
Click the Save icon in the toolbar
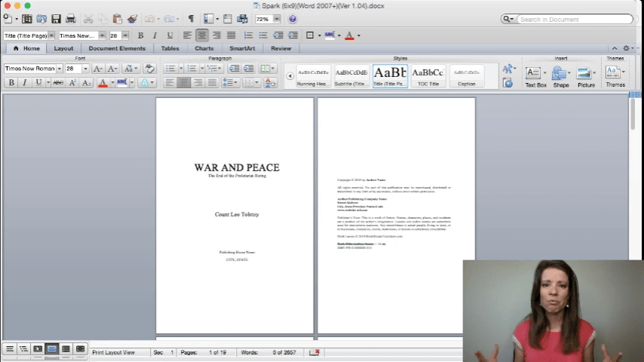coord(57,19)
